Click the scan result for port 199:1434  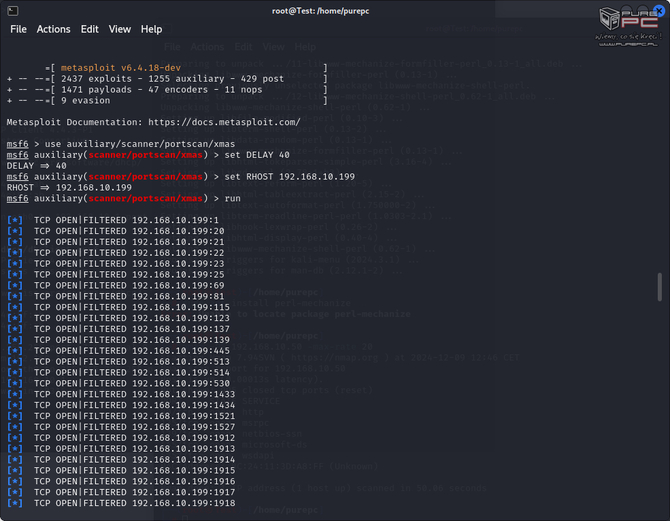[121, 405]
